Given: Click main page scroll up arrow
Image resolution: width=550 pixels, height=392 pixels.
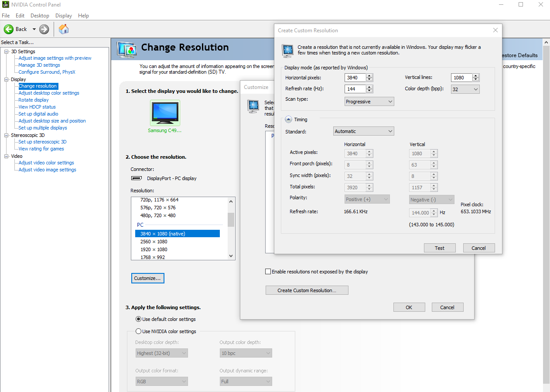Looking at the screenshot, I should (x=546, y=42).
